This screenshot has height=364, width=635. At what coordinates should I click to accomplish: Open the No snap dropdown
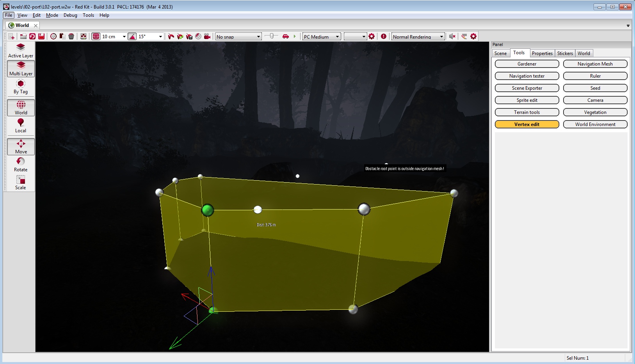tap(238, 37)
